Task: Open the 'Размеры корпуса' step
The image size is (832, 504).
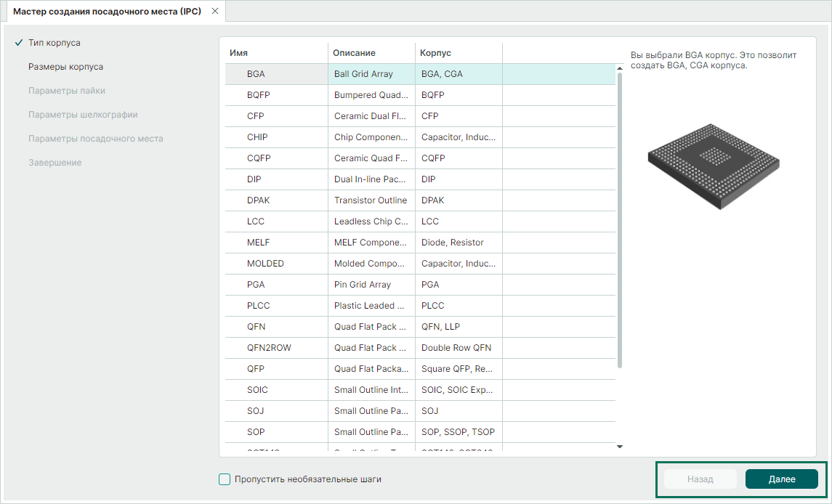Action: (65, 67)
